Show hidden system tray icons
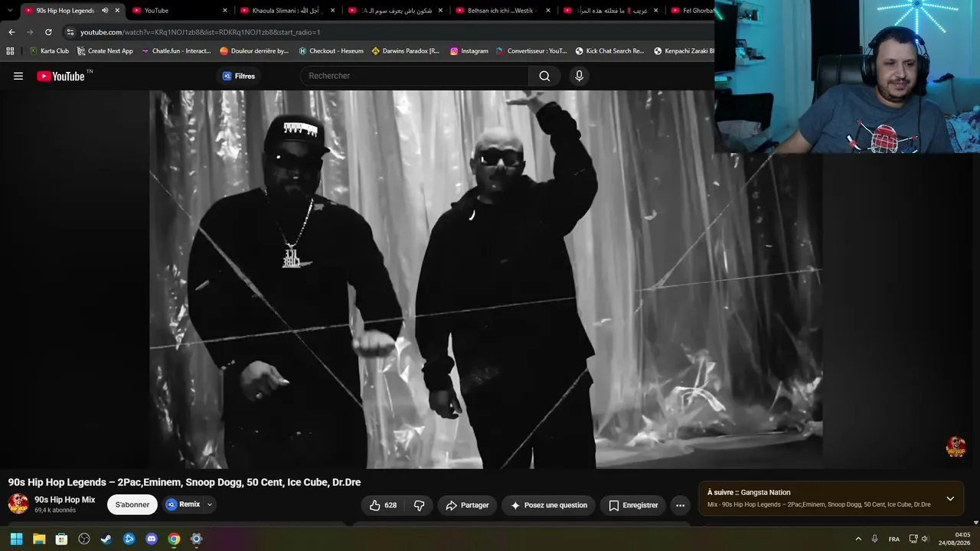980x551 pixels. coord(858,539)
